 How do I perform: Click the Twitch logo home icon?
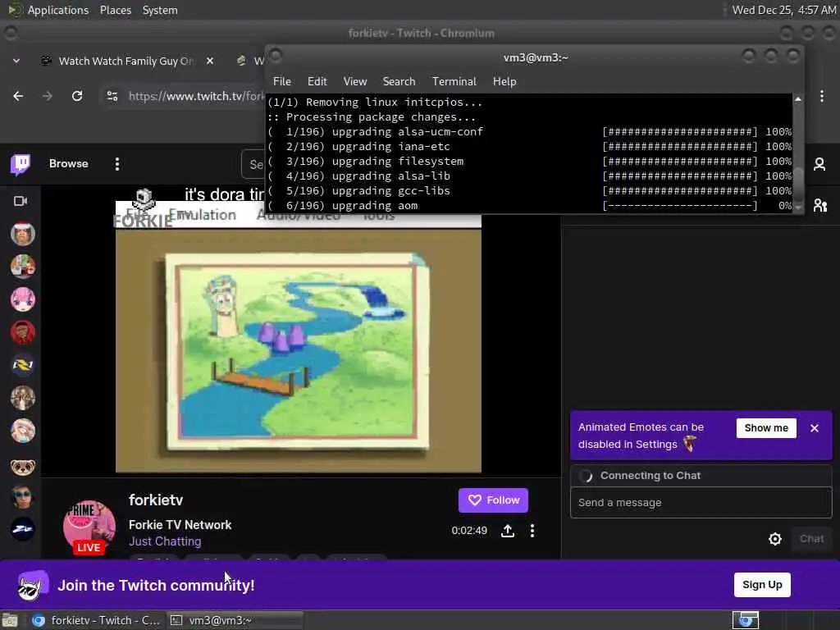21,164
